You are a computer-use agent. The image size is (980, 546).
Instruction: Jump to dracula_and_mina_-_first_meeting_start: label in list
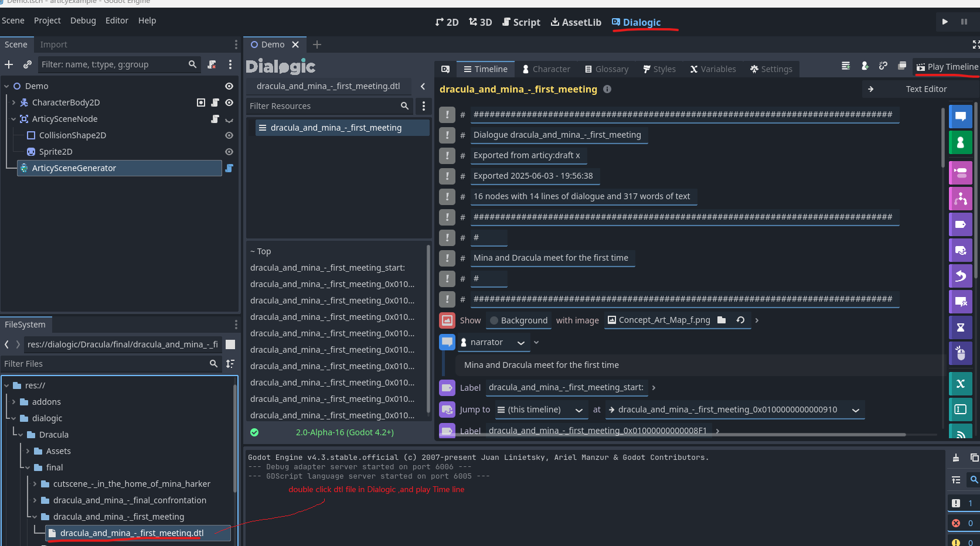(328, 268)
